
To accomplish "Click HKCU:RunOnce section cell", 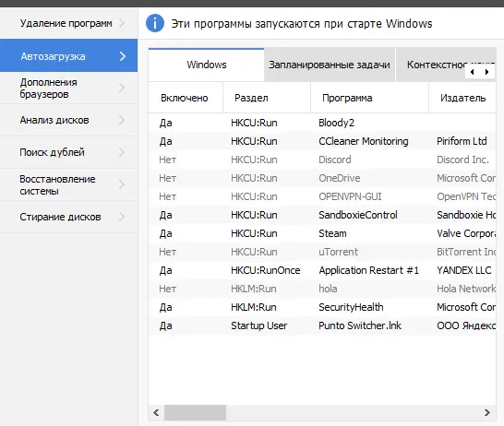I will coord(266,270).
